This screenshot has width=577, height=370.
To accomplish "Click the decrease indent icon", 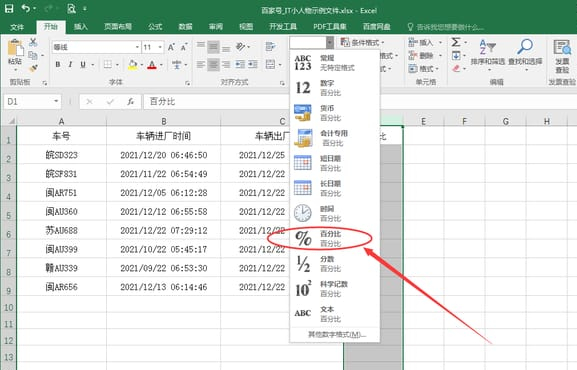I will click(x=240, y=64).
